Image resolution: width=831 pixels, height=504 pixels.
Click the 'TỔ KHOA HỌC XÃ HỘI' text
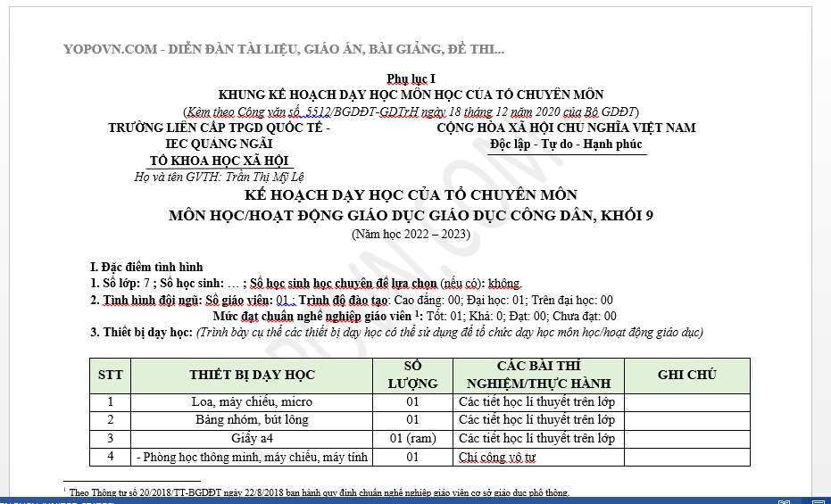(219, 161)
